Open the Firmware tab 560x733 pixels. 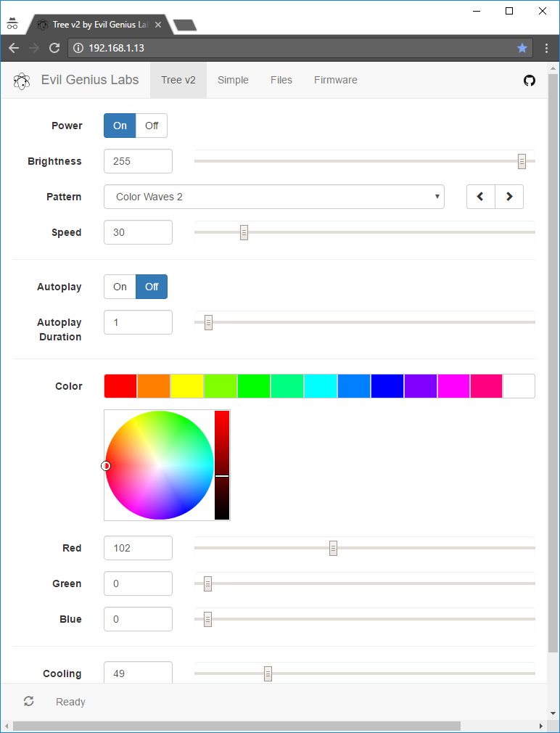[x=335, y=80]
